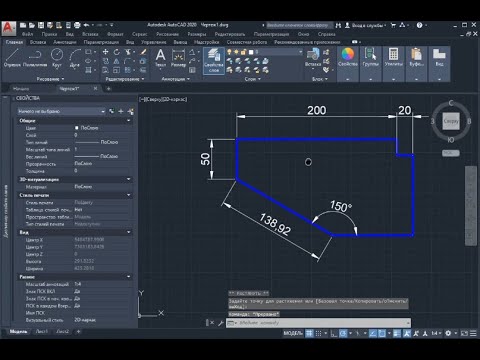Toggle snap mode dots in status bar
The image size is (480, 360).
pos(318,333)
